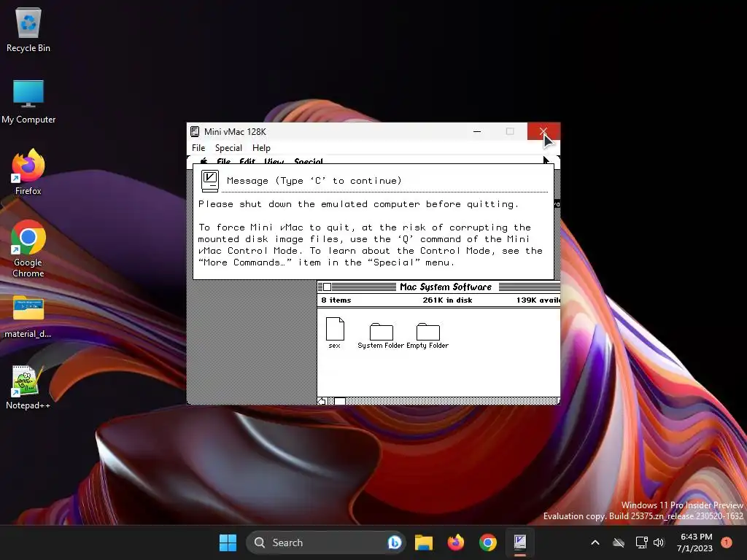747x560 pixels.
Task: Select the System Folder icon
Action: click(x=381, y=336)
